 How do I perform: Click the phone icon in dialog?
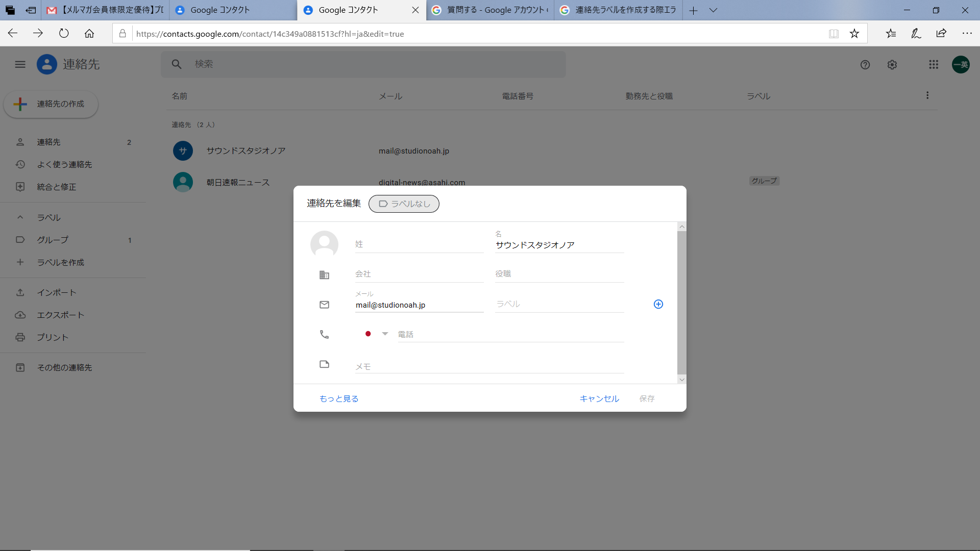pyautogui.click(x=324, y=334)
